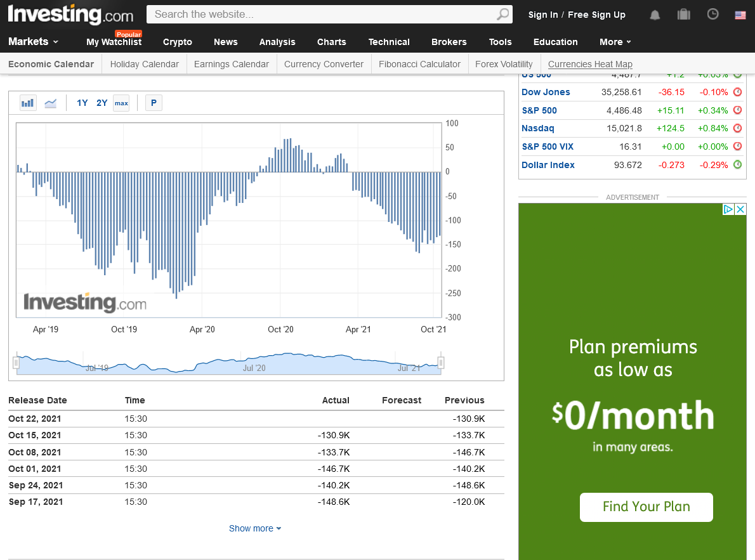Open the Currencies Heat Map tab

[x=590, y=64]
